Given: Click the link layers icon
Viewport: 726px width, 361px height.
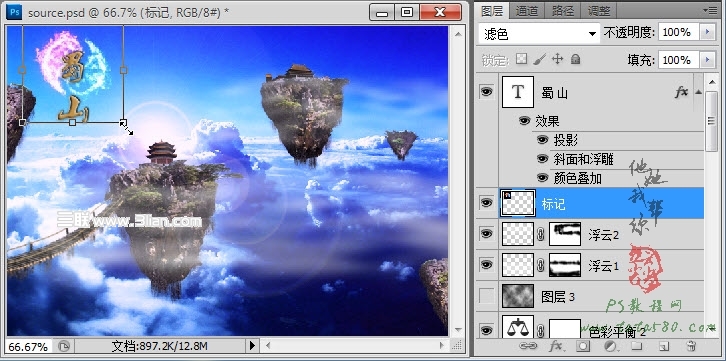Looking at the screenshot, I should 527,346.
